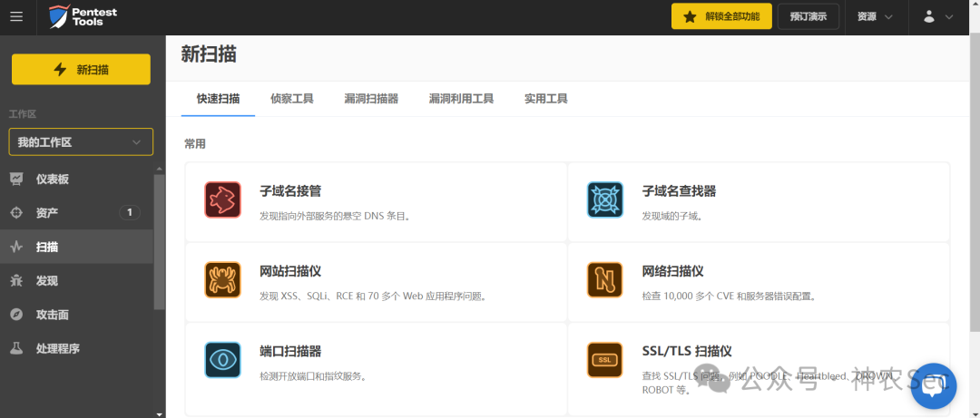The height and width of the screenshot is (418, 980).
Task: Click the 网站扫描仪 spider icon
Action: point(222,279)
